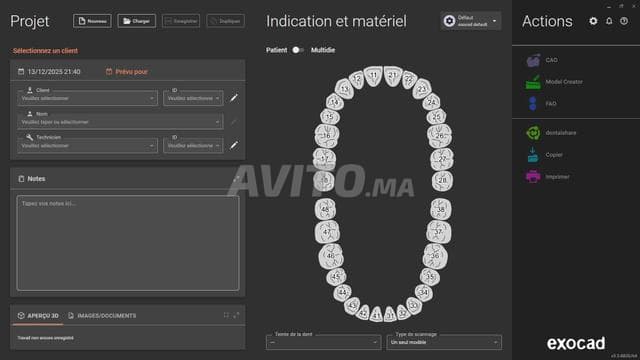The image size is (640, 360).
Task: Edit client with pencil icon beside Client ID
Action: coord(234,98)
